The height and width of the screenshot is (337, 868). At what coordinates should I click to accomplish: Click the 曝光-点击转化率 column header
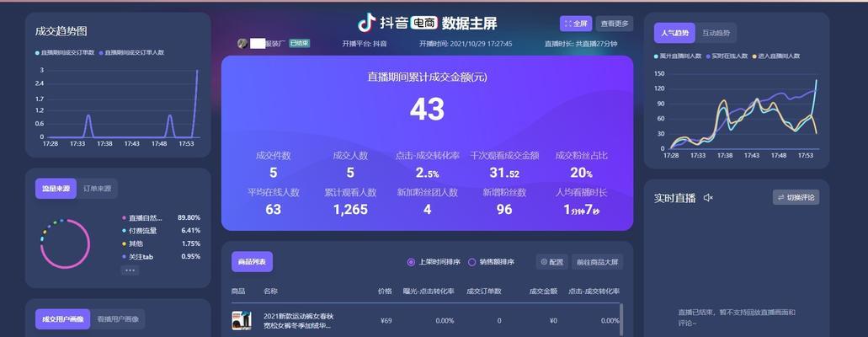429,291
